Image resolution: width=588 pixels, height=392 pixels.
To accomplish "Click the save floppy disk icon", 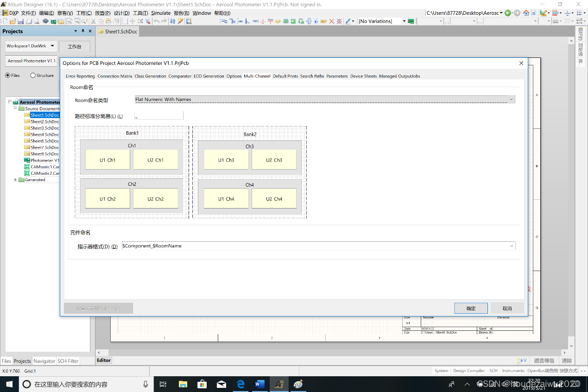I will [x=21, y=21].
